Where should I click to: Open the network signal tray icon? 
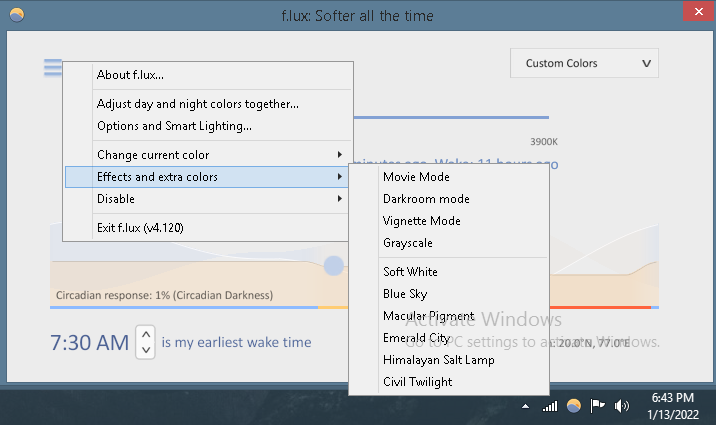point(550,406)
